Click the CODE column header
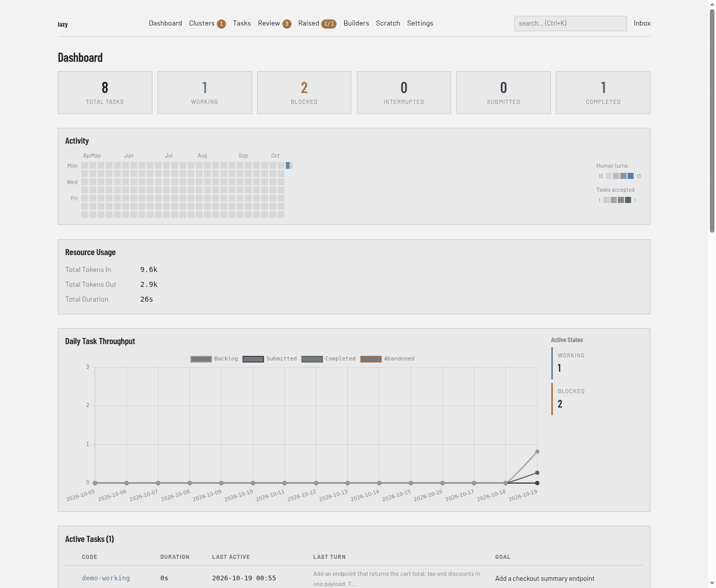Image resolution: width=716 pixels, height=588 pixels. click(89, 557)
